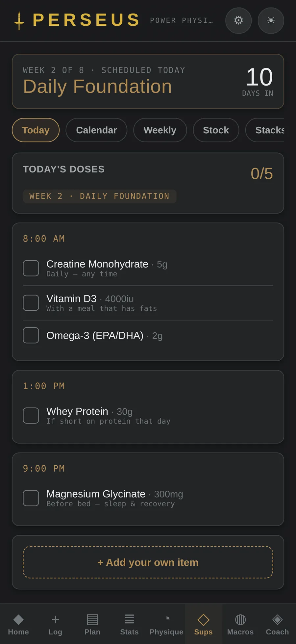The width and height of the screenshot is (296, 644).
Task: Open the Stock tab
Action: coord(216,130)
